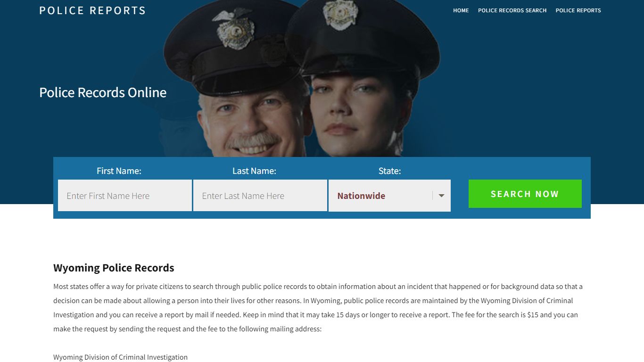This screenshot has height=362, width=644.
Task: Click the First Name label
Action: 119,171
